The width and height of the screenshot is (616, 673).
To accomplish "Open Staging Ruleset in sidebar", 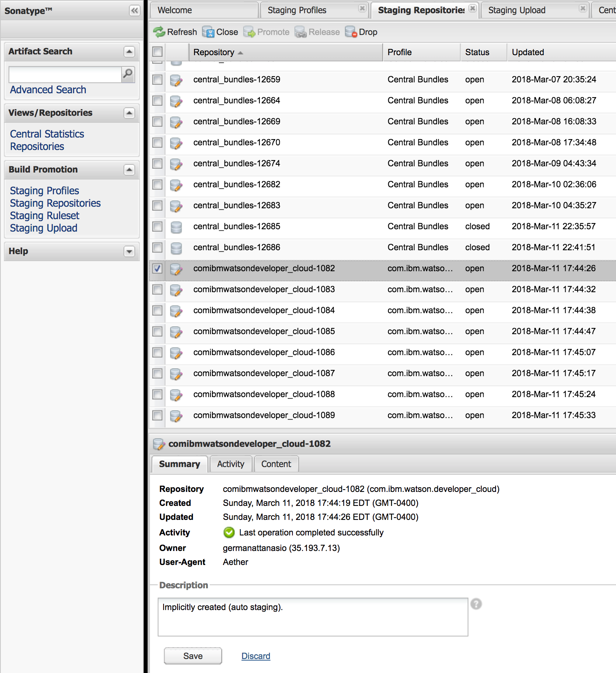I will click(x=45, y=216).
